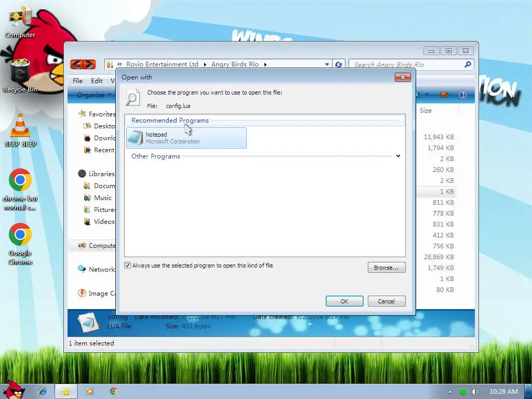Select the file sized 260 KB
The width and height of the screenshot is (532, 399).
point(443,169)
